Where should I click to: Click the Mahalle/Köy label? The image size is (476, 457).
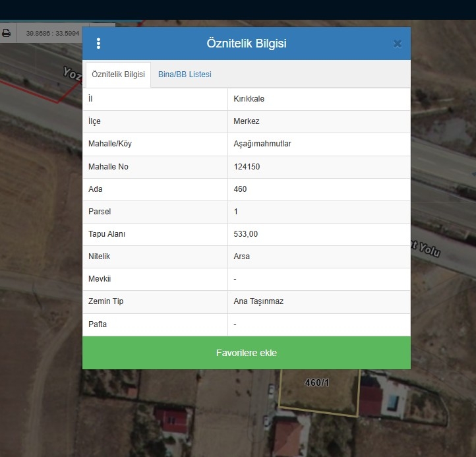pyautogui.click(x=110, y=144)
